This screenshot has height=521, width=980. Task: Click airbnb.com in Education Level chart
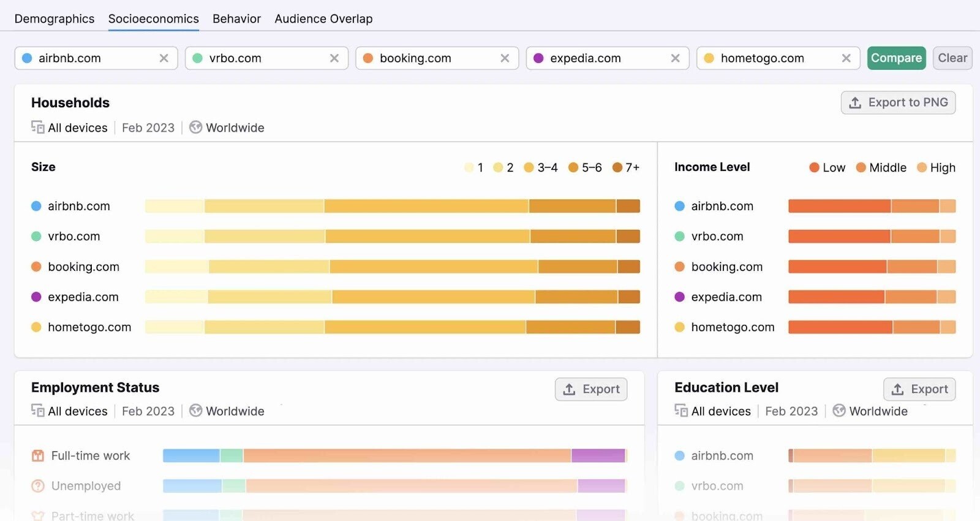pyautogui.click(x=722, y=455)
